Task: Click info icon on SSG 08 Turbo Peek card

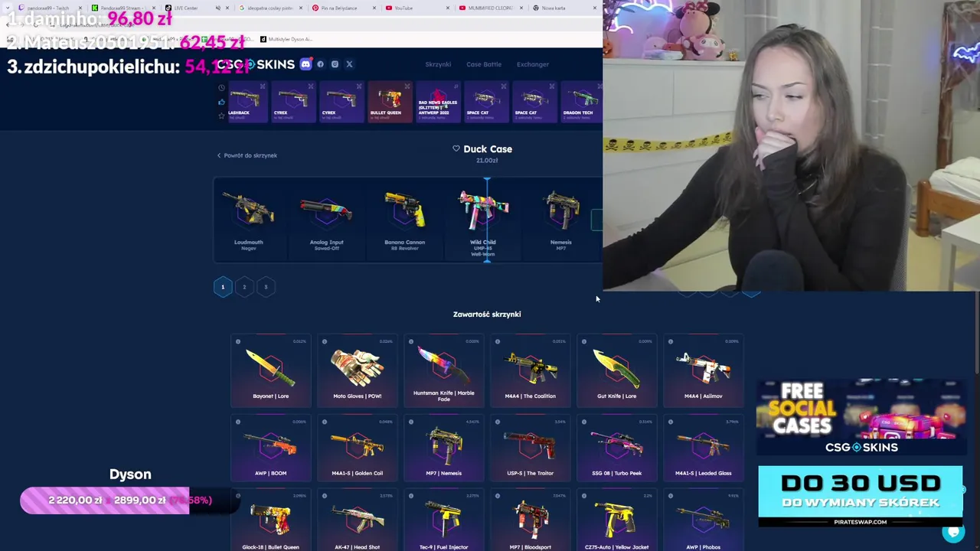Action: coord(584,422)
